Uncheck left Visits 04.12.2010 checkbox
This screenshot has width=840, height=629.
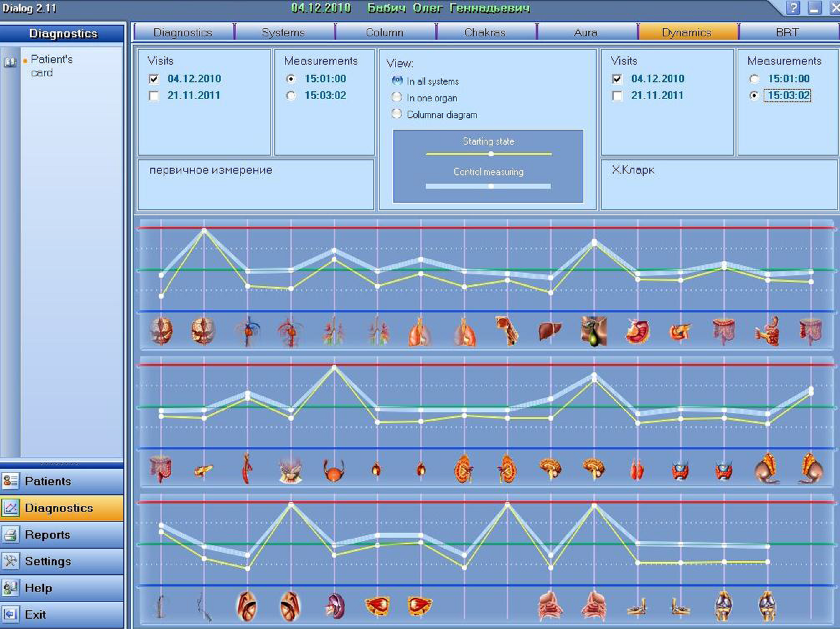154,79
